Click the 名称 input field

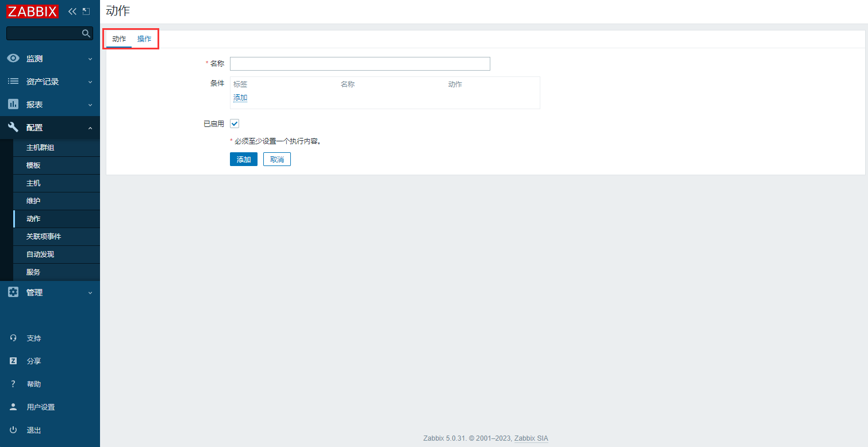360,64
